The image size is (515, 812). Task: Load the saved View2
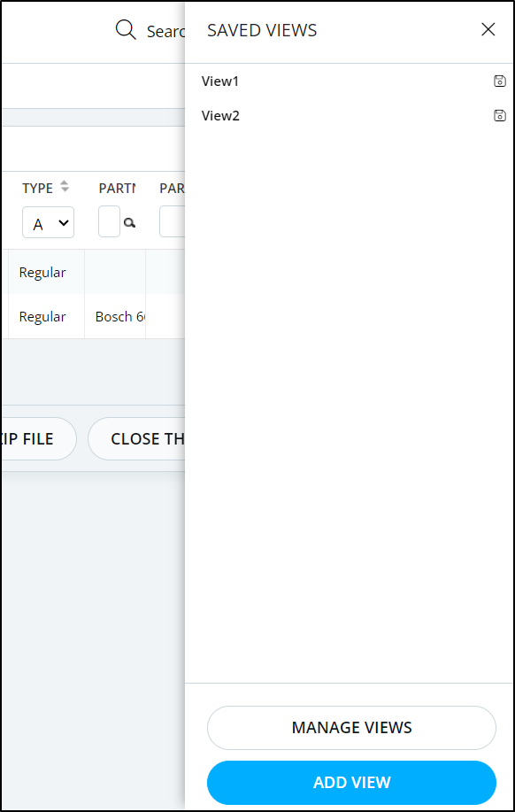(x=220, y=115)
